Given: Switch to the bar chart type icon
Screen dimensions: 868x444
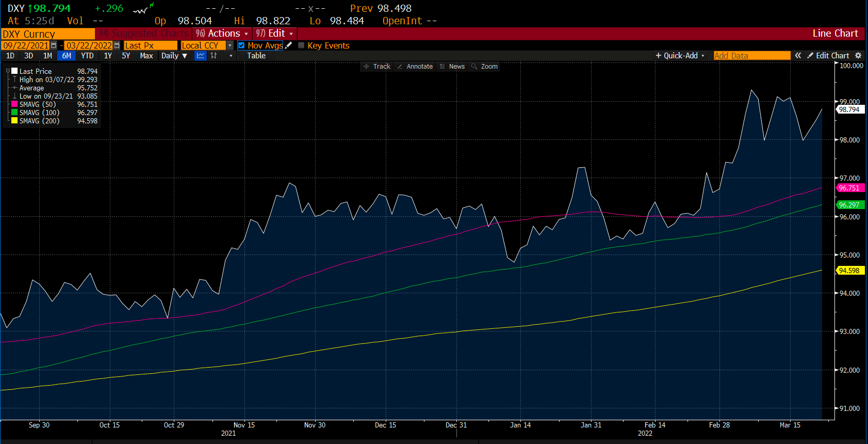Looking at the screenshot, I should pos(214,56).
